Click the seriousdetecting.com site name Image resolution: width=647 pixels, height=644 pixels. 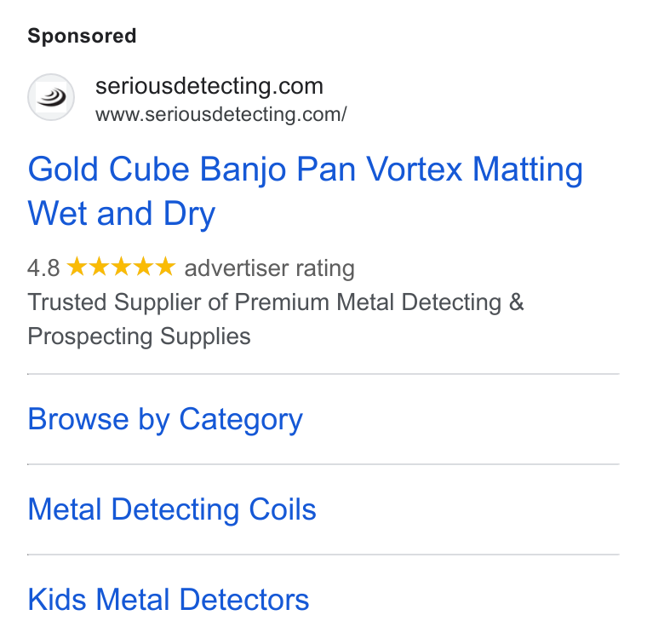pos(209,86)
